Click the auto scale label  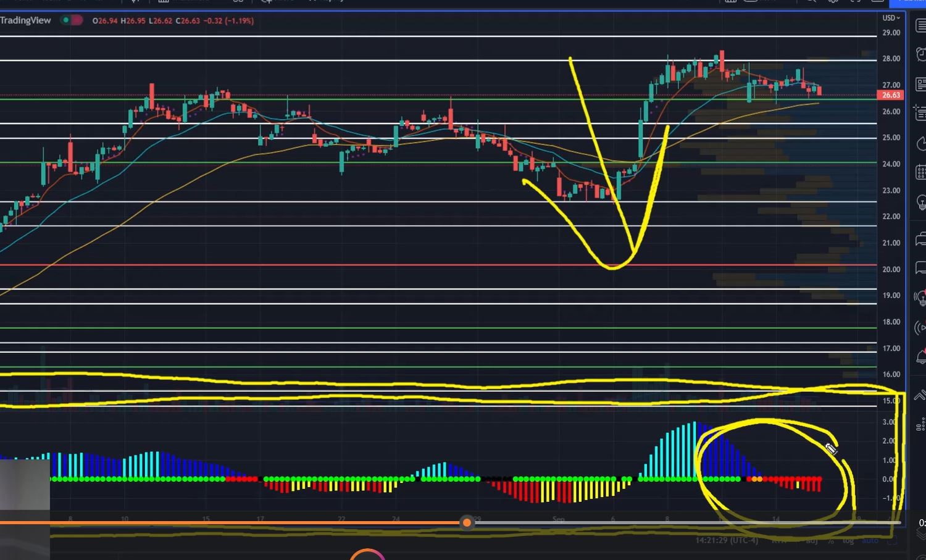pos(870,540)
